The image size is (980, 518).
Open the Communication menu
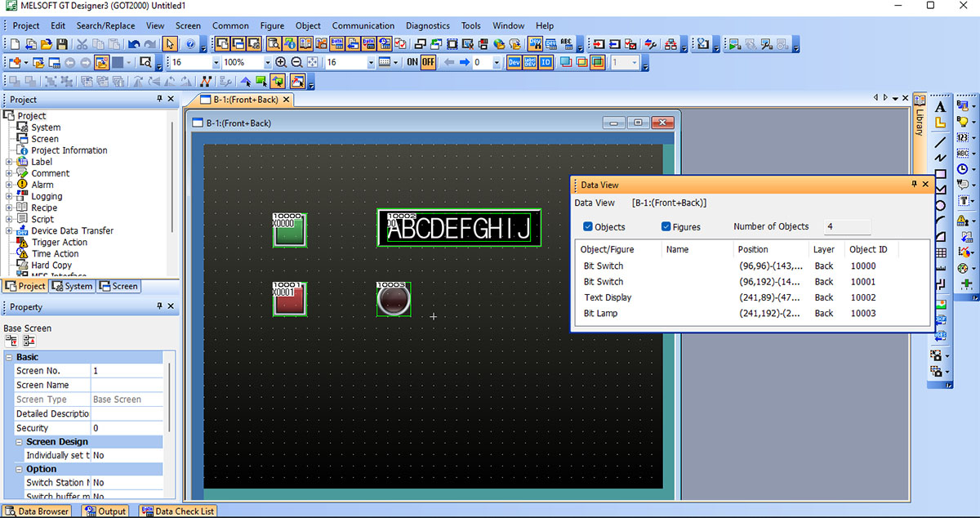(x=363, y=25)
